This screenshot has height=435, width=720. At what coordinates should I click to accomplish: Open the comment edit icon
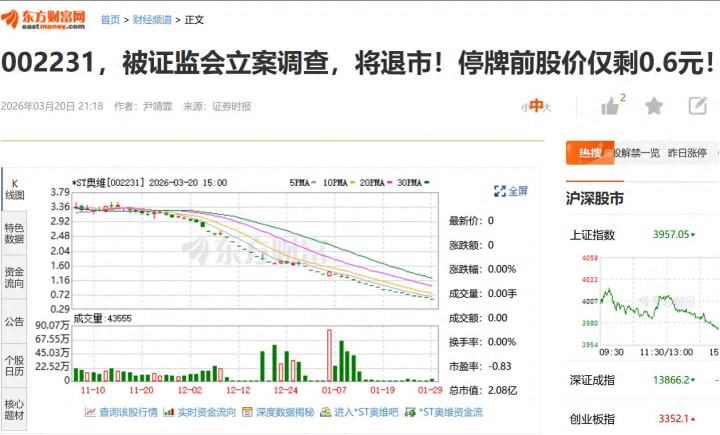(698, 106)
